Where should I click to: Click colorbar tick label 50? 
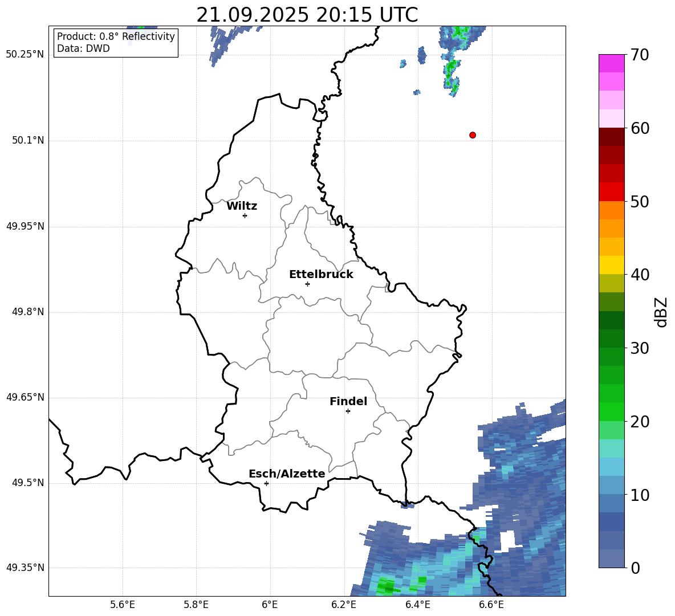coord(640,202)
